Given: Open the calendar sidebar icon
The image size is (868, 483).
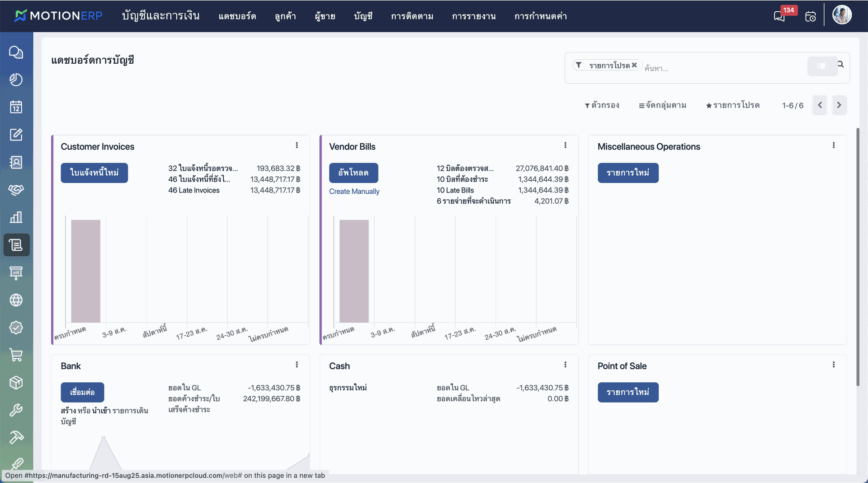Looking at the screenshot, I should click(16, 107).
